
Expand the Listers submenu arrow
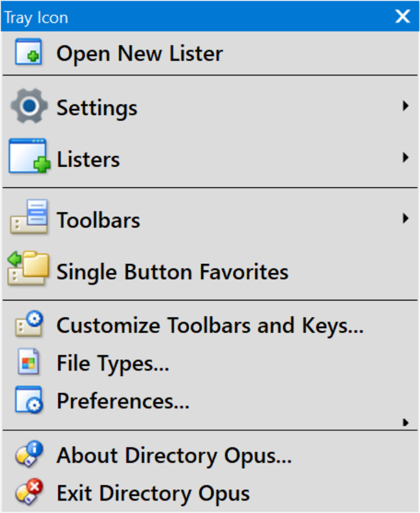tap(405, 158)
